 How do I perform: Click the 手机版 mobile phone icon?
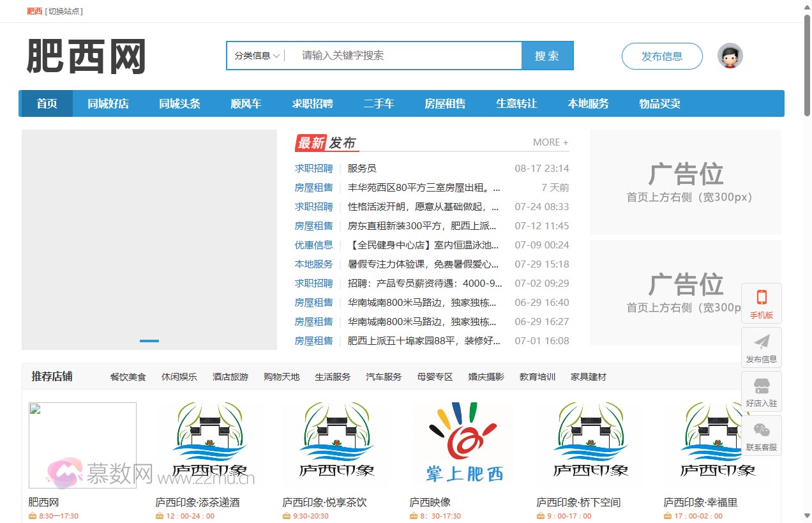[x=762, y=298]
